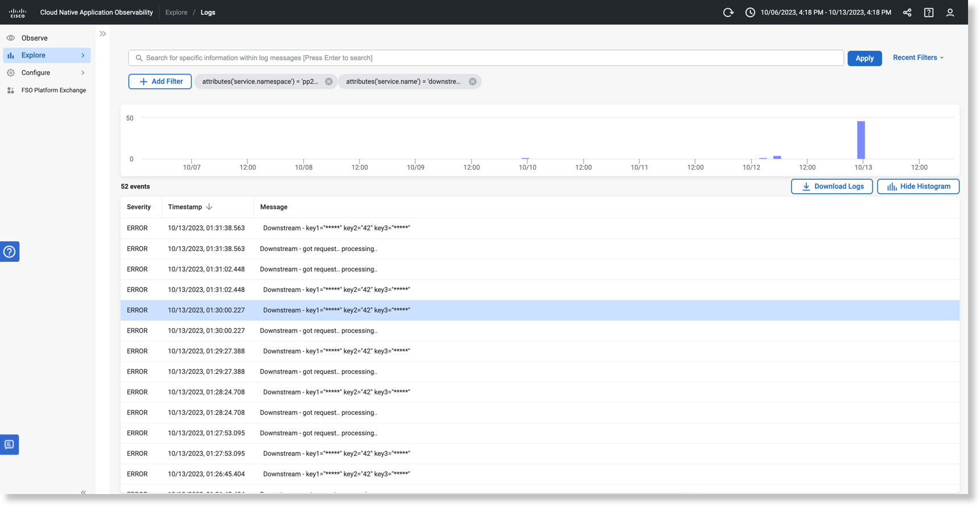Select row 01:29:27.388 with key1 message
The width and height of the screenshot is (980, 506).
pos(540,351)
